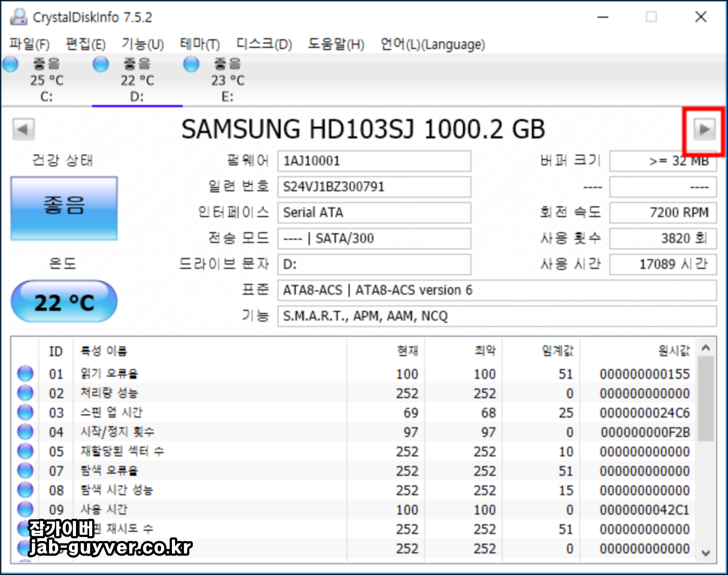The height and width of the screenshot is (575, 728).
Task: Click the SMART list vertical scrollbar thumb
Action: 706,399
